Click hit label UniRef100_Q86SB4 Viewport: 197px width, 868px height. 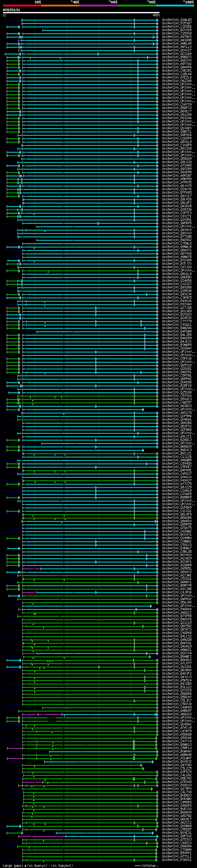click(177, 423)
